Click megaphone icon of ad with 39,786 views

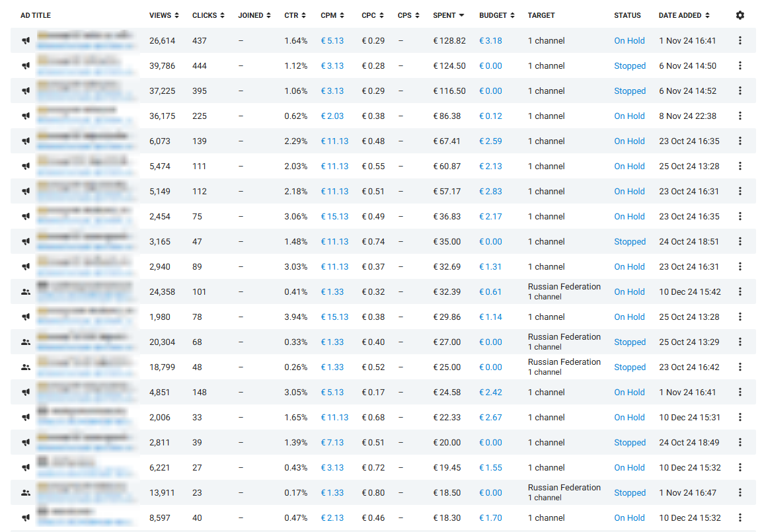(x=26, y=66)
